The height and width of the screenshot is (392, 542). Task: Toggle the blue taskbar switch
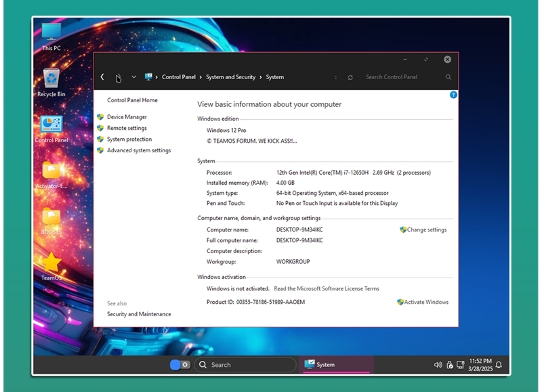tap(180, 365)
